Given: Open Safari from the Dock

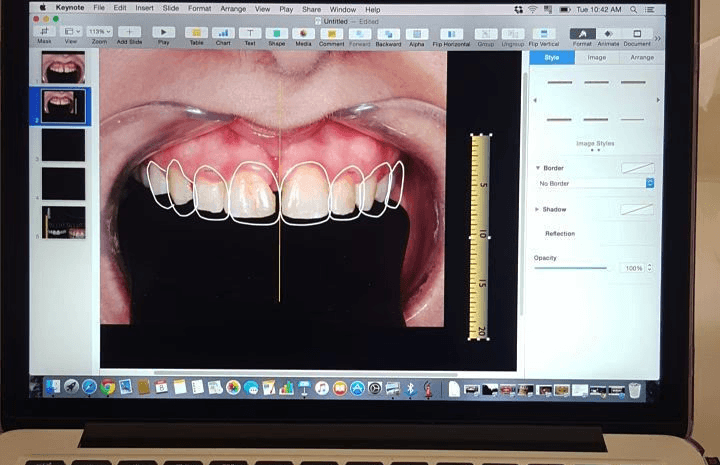Looking at the screenshot, I should pyautogui.click(x=89, y=387).
